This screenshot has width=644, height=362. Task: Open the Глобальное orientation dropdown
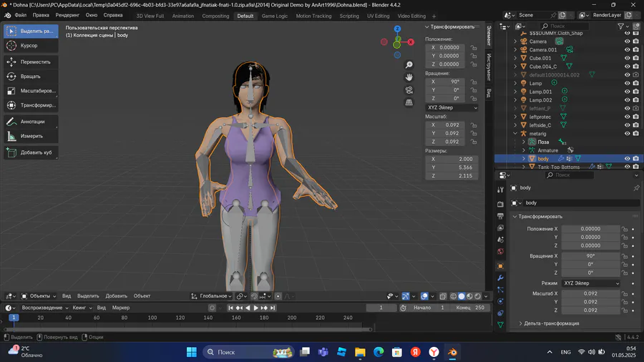pos(210,296)
